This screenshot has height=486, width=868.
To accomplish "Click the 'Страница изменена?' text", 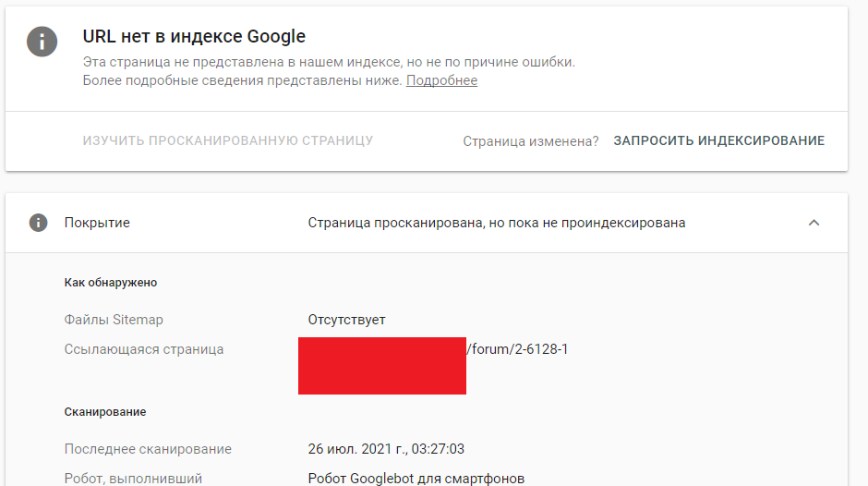I will click(x=530, y=141).
